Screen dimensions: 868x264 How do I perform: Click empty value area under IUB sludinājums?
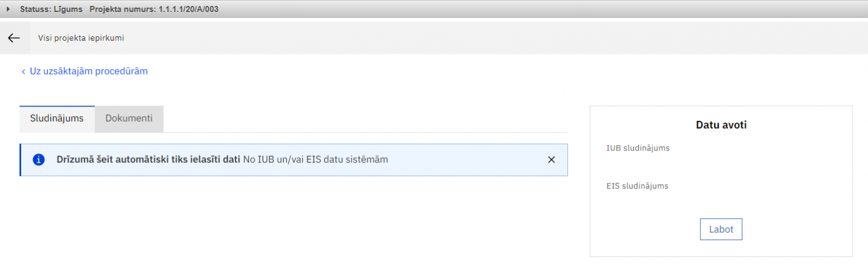(x=720, y=164)
